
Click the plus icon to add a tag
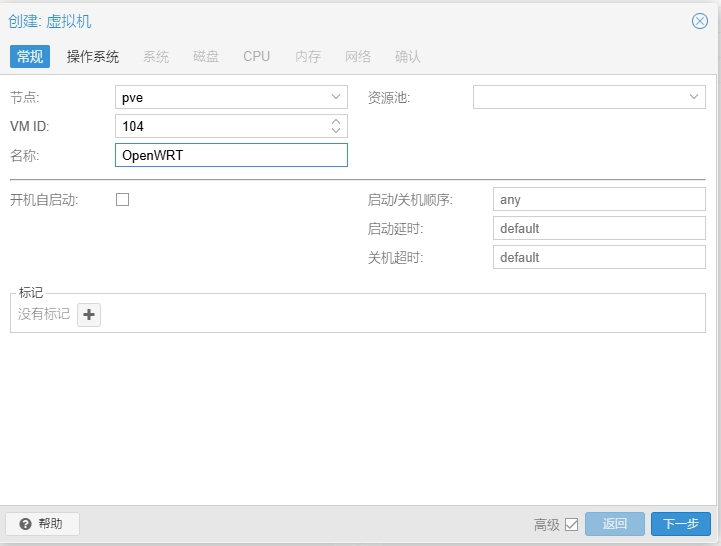(x=89, y=315)
